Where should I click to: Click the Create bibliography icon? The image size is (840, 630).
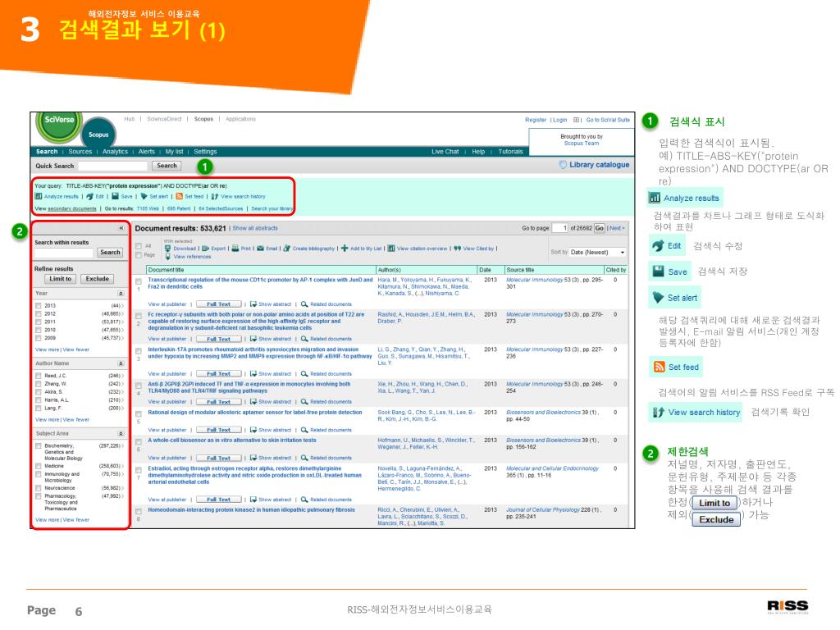pyautogui.click(x=286, y=249)
